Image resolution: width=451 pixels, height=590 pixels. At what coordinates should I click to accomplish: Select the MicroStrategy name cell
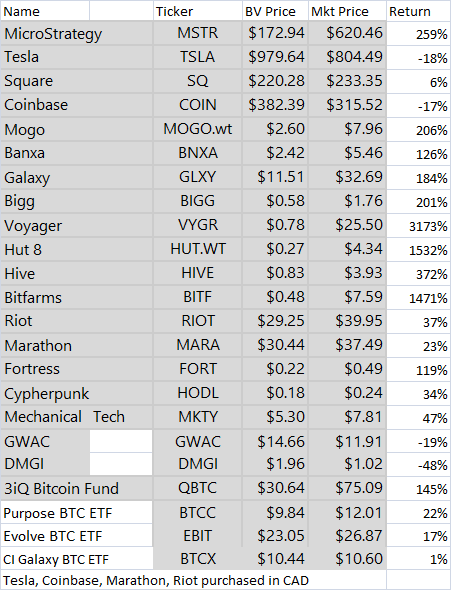[77, 33]
